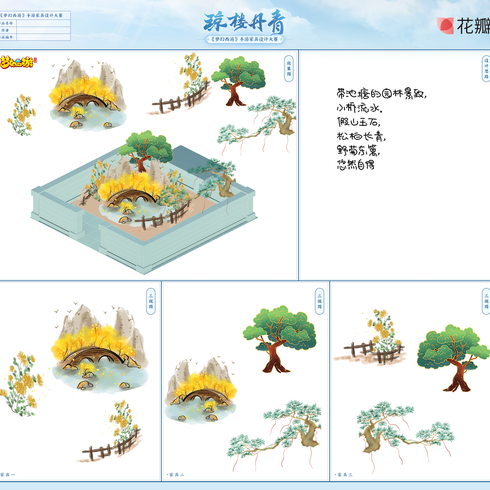Click the 三视图 tag in 家具一 panel

coord(151,301)
